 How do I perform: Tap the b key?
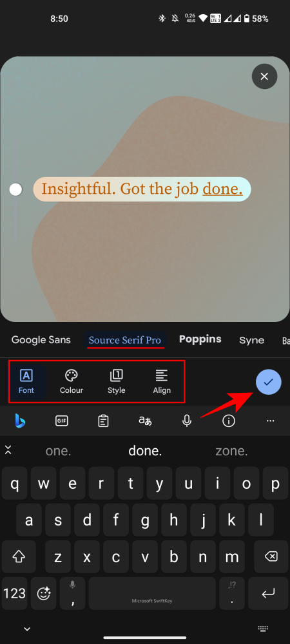pos(174,556)
